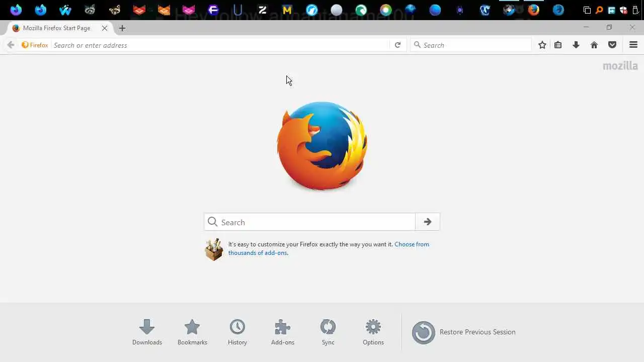Click the customize toolbox icon beside tip
This screenshot has width=644, height=362.
(x=214, y=249)
